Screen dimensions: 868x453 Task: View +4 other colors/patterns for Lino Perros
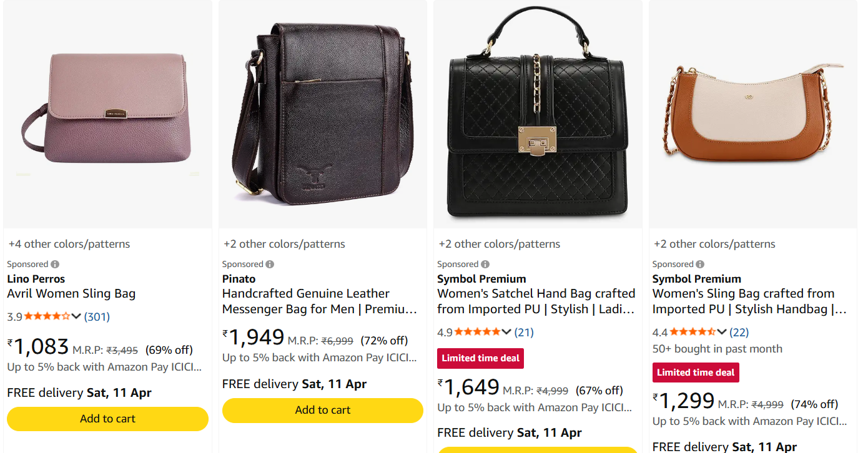tap(69, 244)
